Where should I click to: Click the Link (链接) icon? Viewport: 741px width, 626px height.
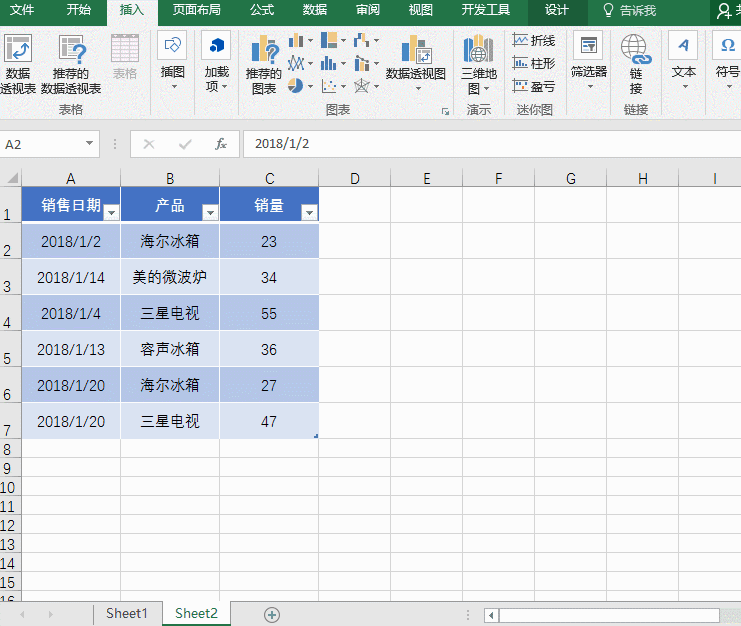[635, 50]
